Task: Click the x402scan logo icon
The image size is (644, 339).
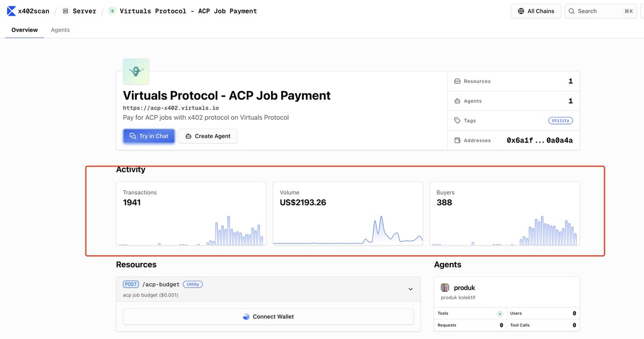Action: point(11,10)
